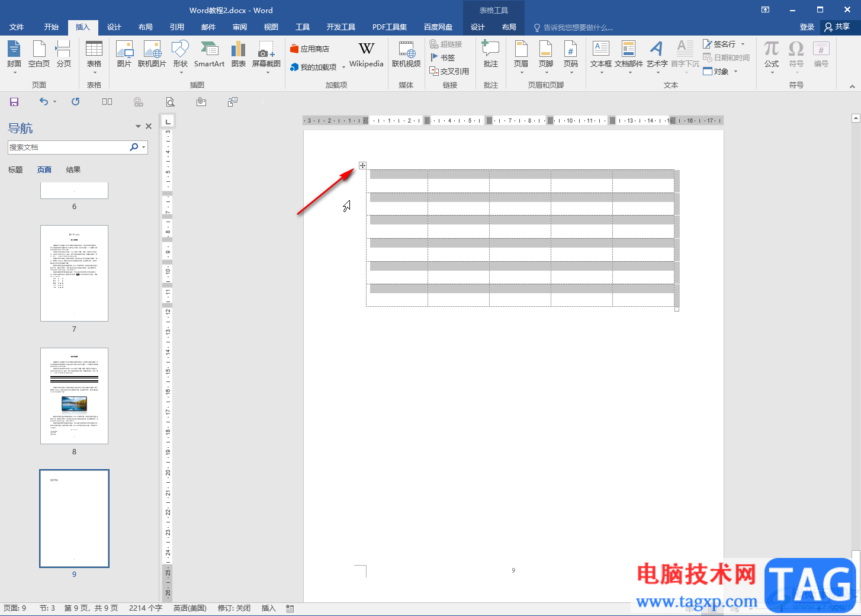Image resolution: width=861 pixels, height=616 pixels.
Task: Open the Table Tools Design (设计) tab
Action: (x=478, y=27)
